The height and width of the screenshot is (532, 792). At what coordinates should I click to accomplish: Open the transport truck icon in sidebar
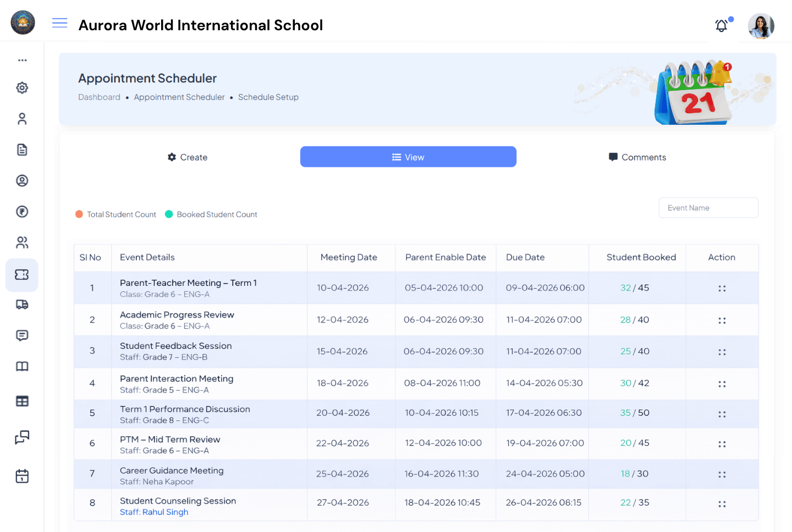22,304
